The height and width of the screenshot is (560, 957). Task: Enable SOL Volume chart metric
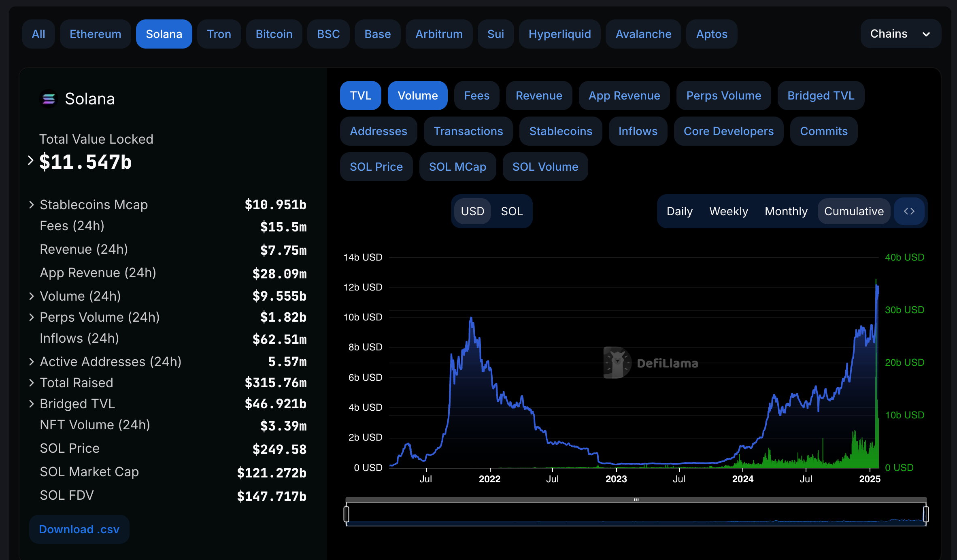tap(545, 167)
